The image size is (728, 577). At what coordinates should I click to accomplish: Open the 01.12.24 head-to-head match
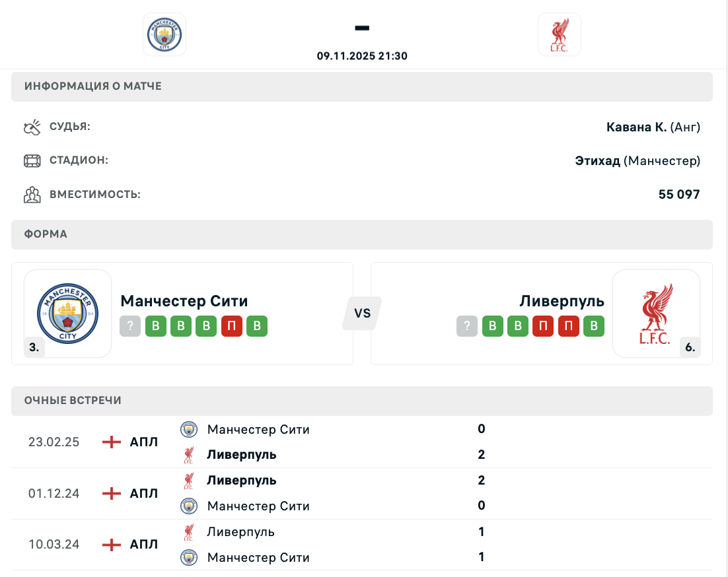pos(362,493)
